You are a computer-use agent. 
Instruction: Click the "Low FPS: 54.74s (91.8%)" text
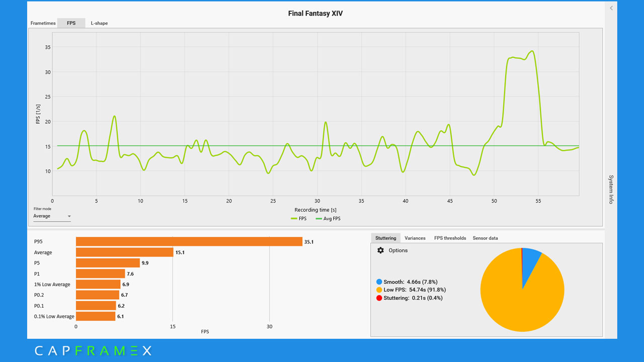415,290
